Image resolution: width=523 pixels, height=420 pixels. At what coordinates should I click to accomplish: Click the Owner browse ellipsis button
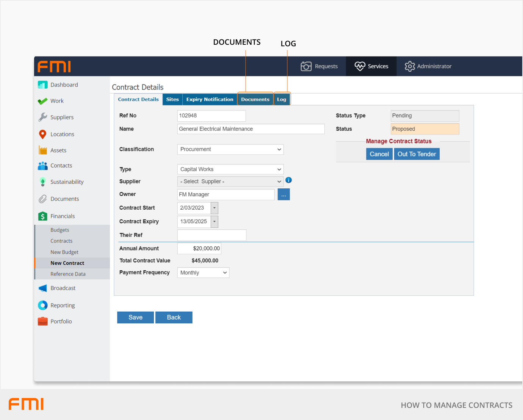click(x=283, y=194)
